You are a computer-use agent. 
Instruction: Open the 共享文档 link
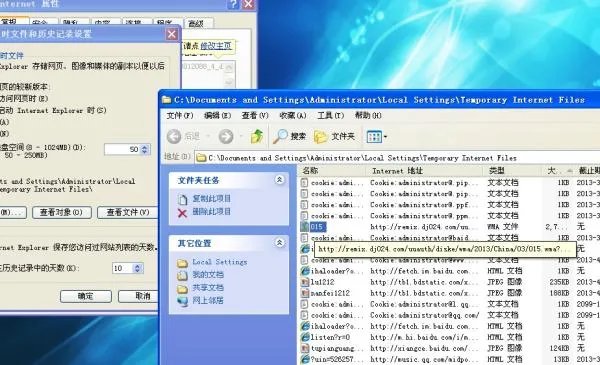(x=208, y=288)
